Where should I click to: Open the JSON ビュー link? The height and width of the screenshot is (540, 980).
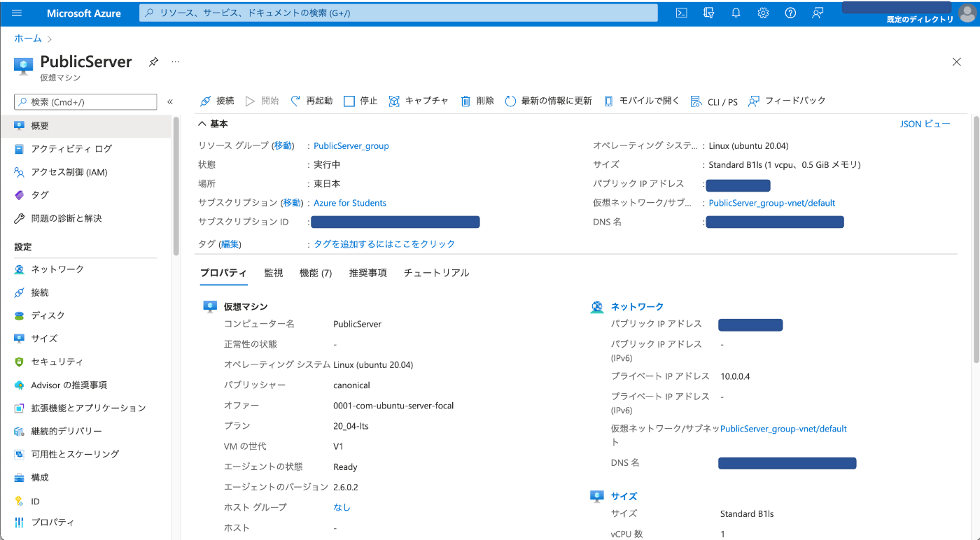[925, 124]
